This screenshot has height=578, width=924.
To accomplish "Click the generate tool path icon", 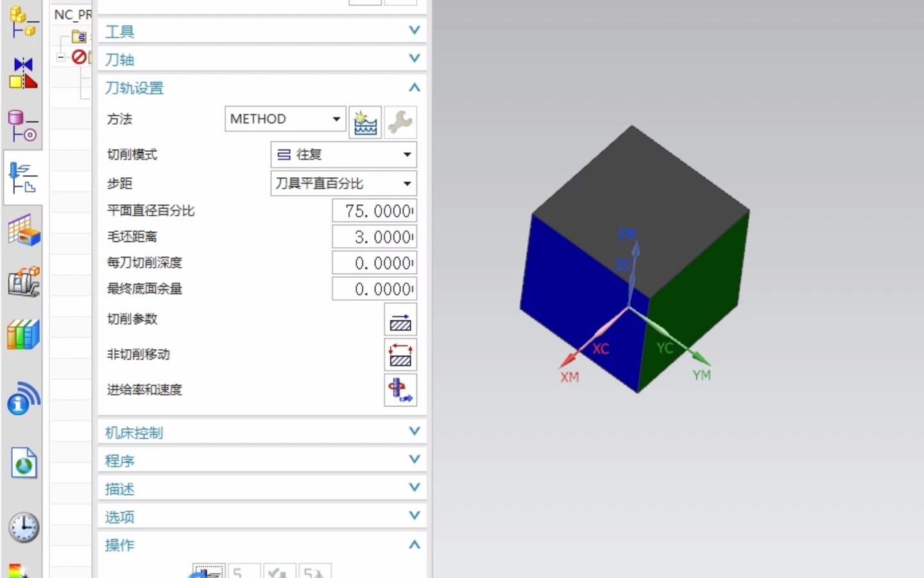I will (208, 571).
